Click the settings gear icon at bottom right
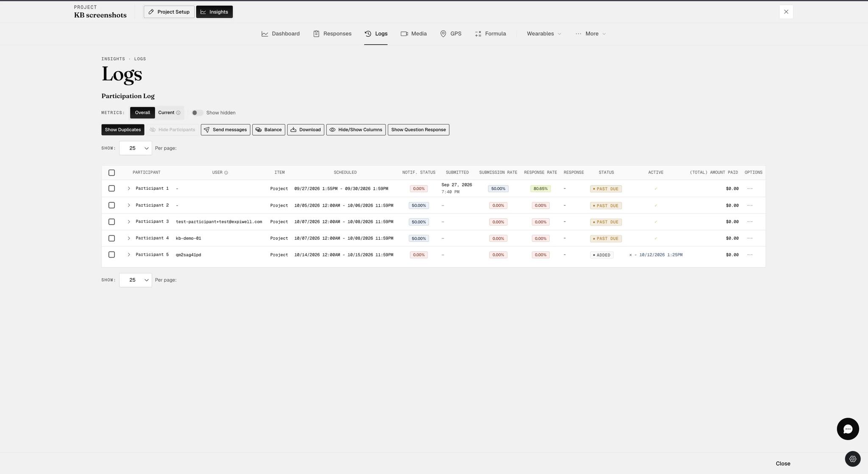 pos(853,459)
